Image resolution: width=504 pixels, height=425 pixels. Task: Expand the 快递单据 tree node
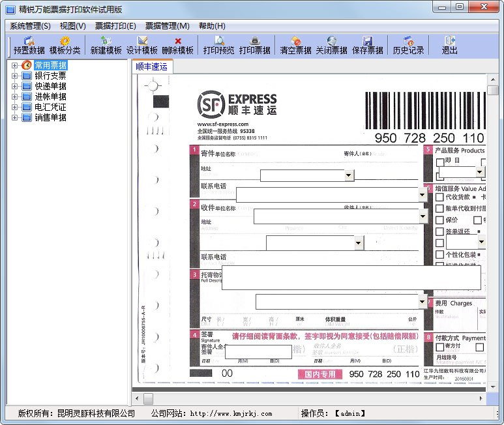pos(14,86)
